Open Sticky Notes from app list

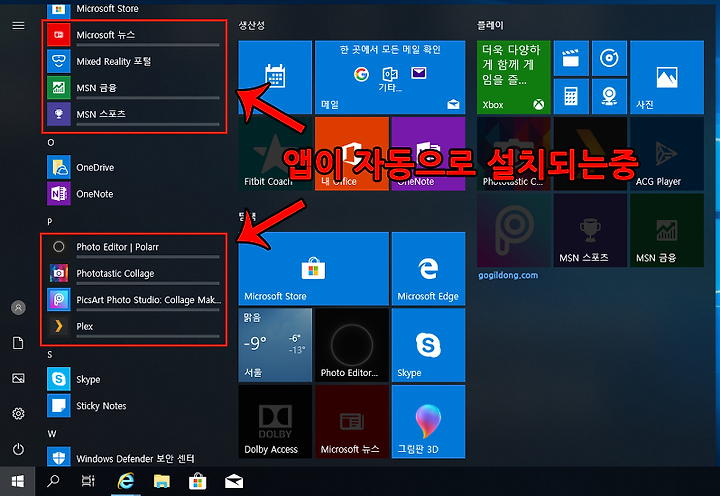pyautogui.click(x=134, y=406)
